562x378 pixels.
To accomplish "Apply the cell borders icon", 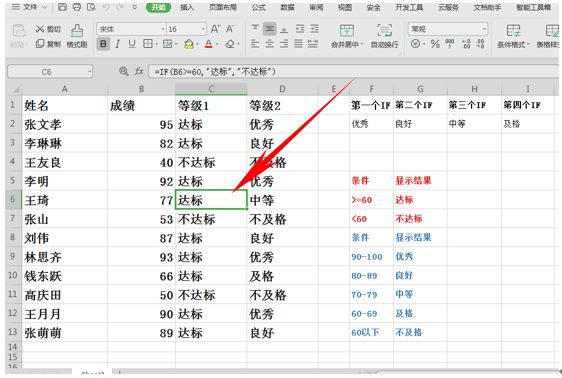I will click(x=147, y=44).
